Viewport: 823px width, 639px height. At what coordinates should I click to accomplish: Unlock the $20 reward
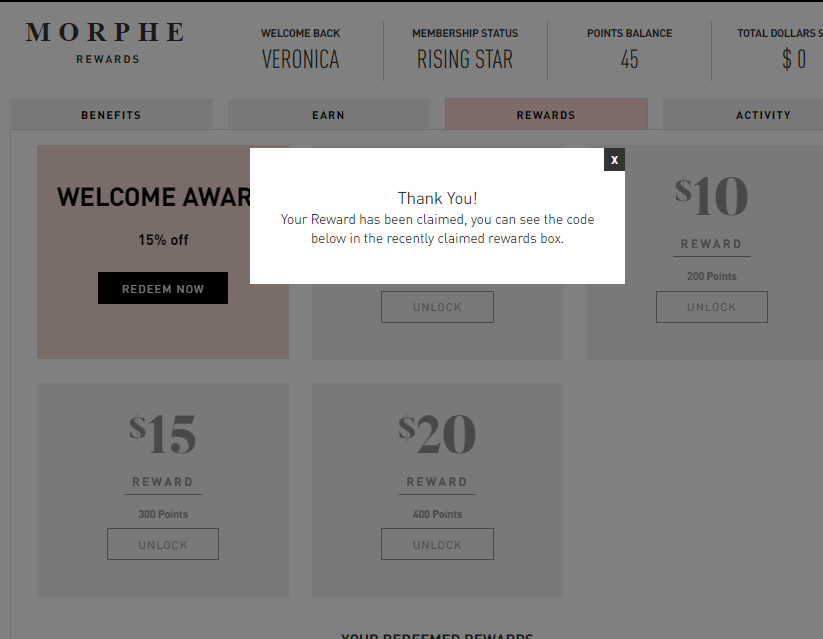pos(437,544)
